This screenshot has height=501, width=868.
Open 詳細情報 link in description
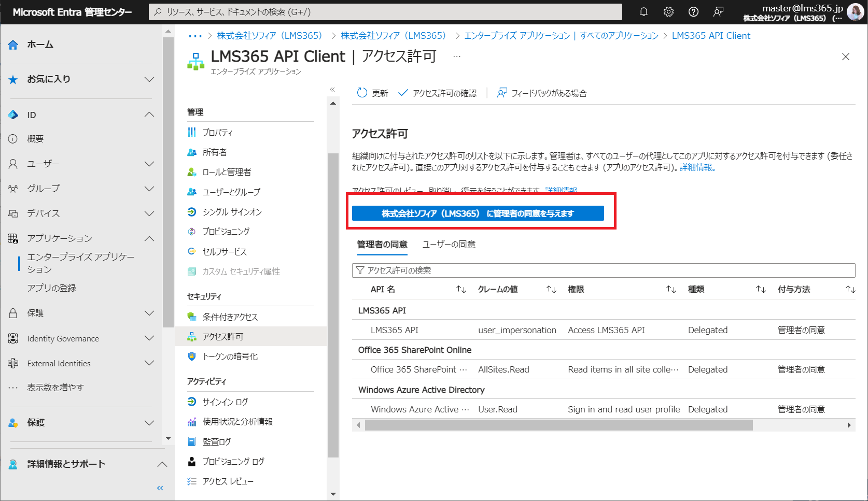click(697, 167)
